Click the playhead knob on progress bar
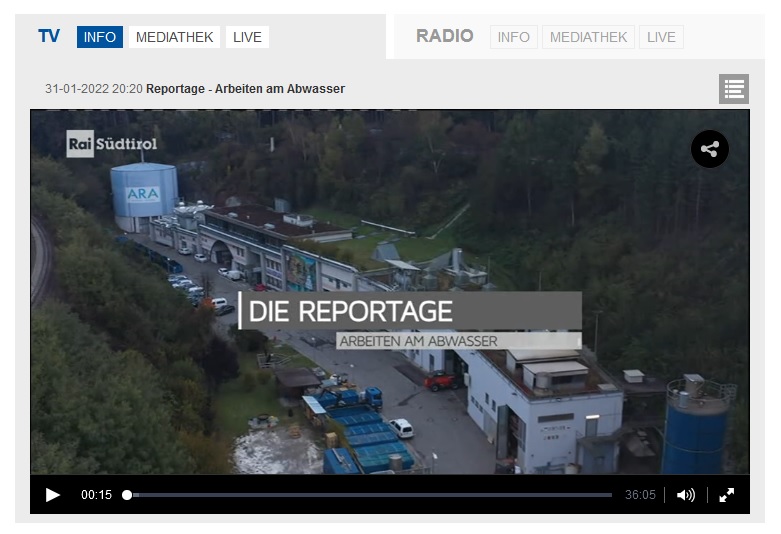The image size is (781, 534). point(127,495)
